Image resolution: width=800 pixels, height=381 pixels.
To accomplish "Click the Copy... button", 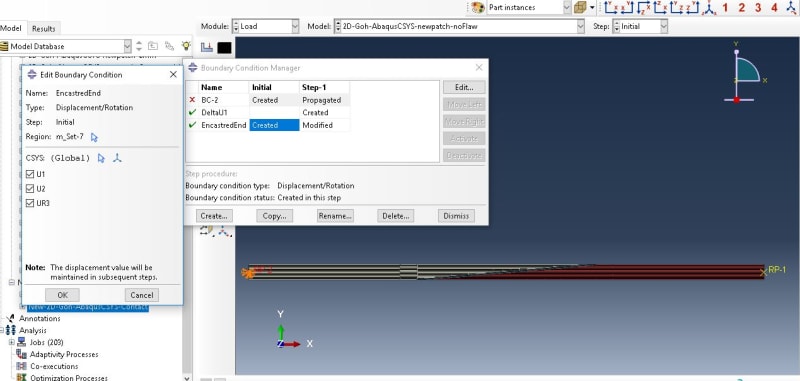I will (274, 216).
